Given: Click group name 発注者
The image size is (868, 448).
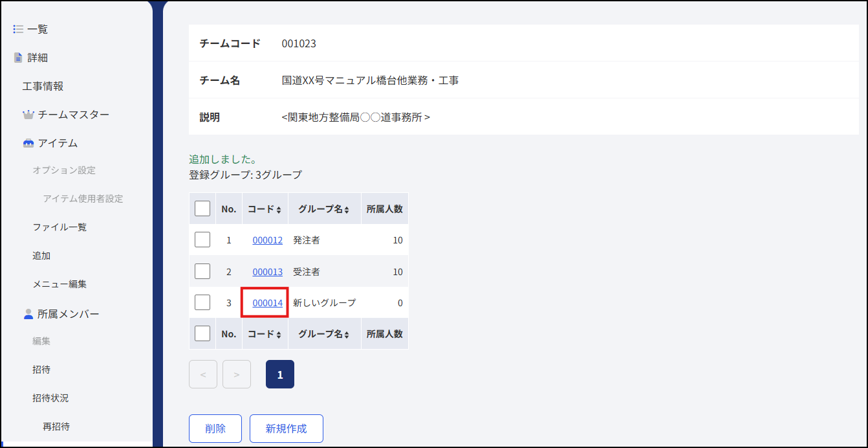Looking at the screenshot, I should point(307,240).
